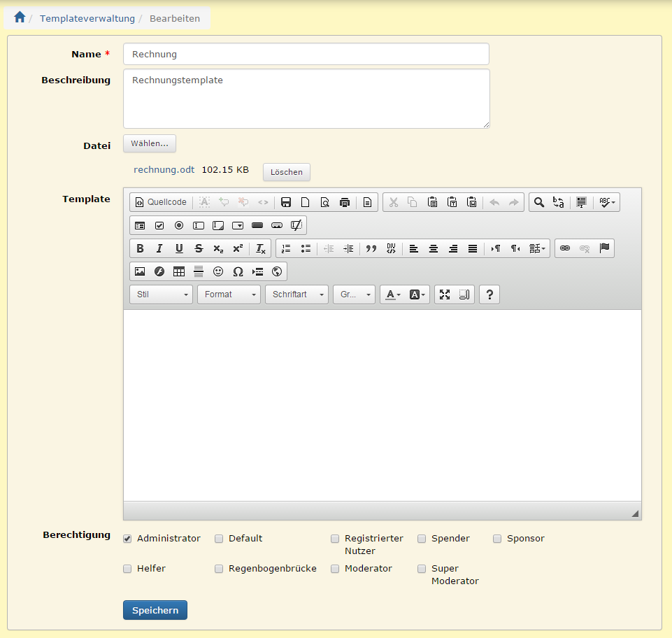This screenshot has height=638, width=672.
Task: Click the Bold formatting icon
Action: [x=140, y=248]
